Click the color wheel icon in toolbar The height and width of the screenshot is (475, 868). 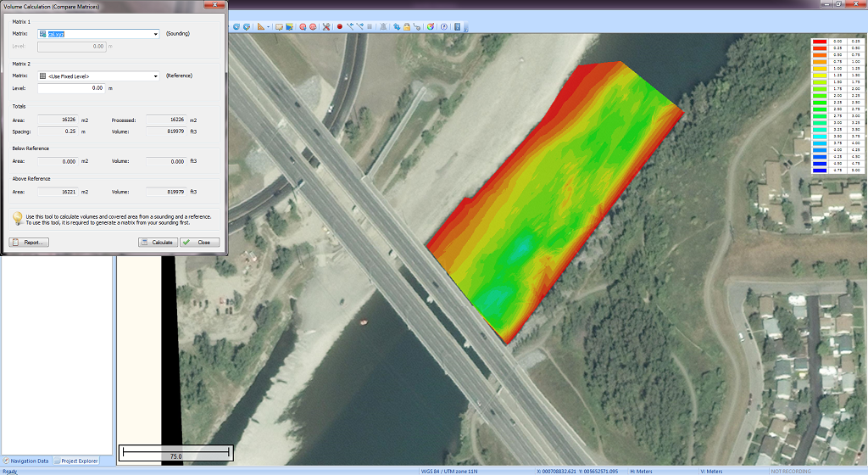(x=431, y=26)
